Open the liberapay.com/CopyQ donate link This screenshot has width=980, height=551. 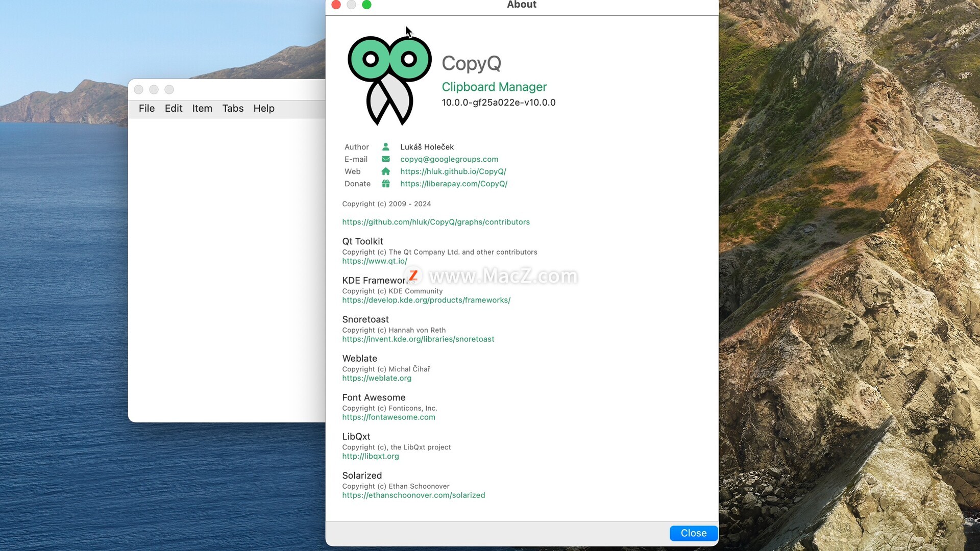[454, 184]
